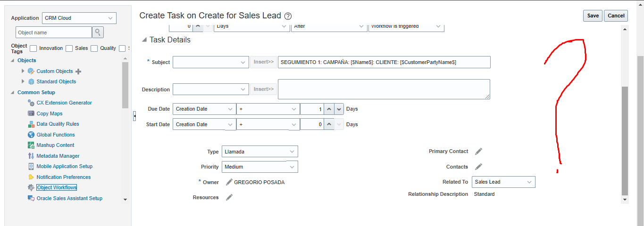Collapse the Task Details section
This screenshot has width=644, height=226.
coord(144,40)
